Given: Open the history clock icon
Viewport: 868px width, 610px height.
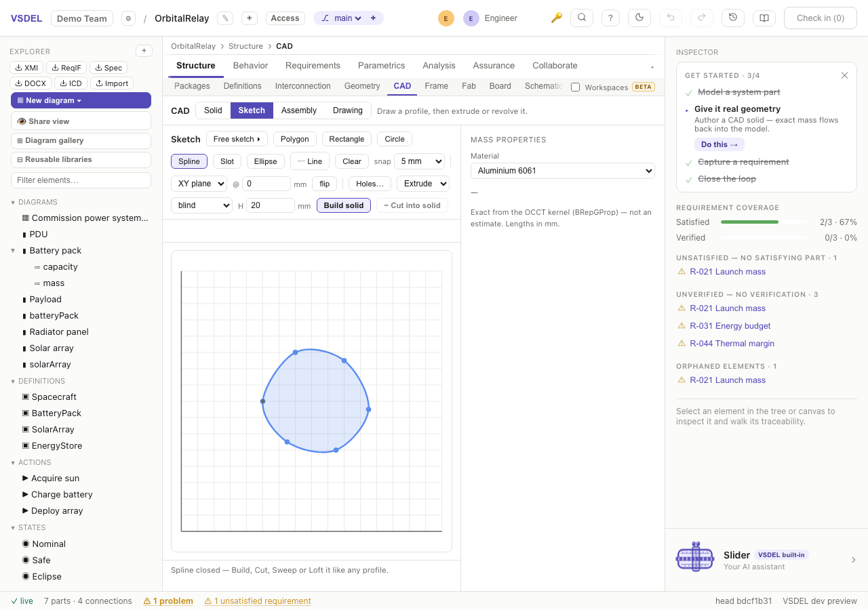Looking at the screenshot, I should [733, 18].
